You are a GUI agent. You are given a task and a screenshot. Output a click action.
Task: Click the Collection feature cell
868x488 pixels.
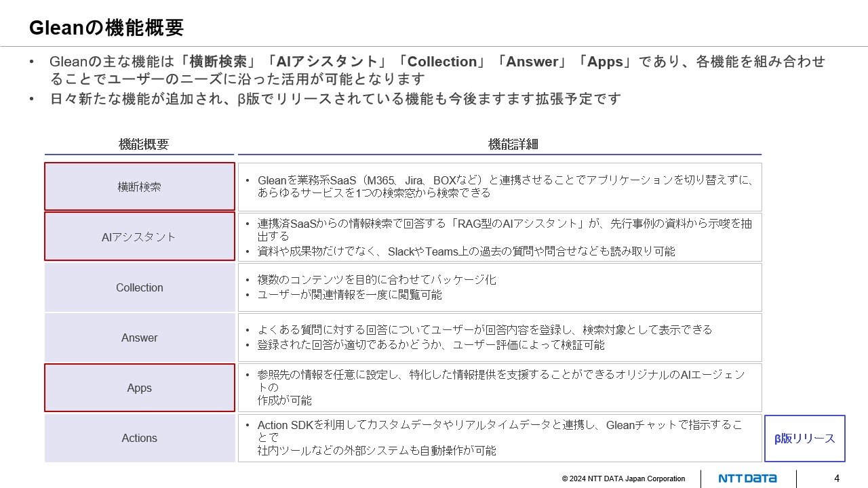point(140,287)
